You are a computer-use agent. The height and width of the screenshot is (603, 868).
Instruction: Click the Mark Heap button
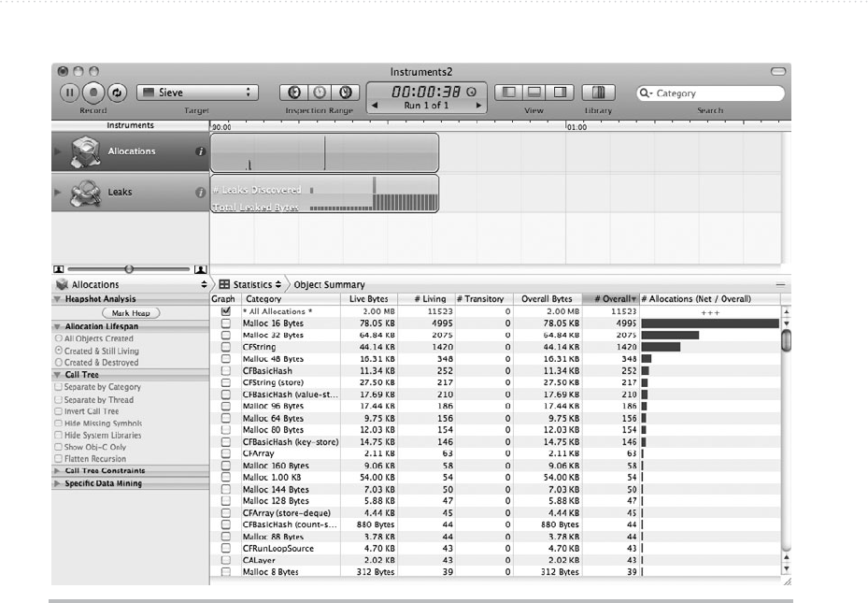point(131,313)
